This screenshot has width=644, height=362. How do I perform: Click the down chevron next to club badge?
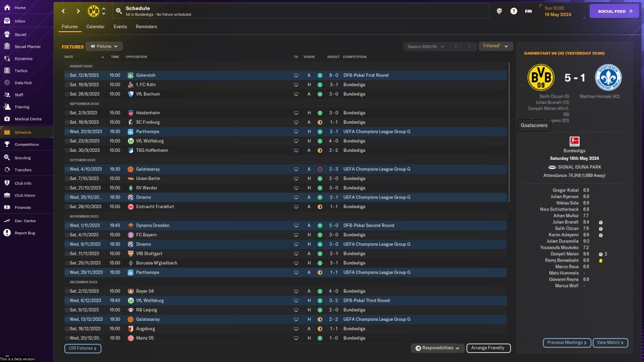pyautogui.click(x=104, y=14)
